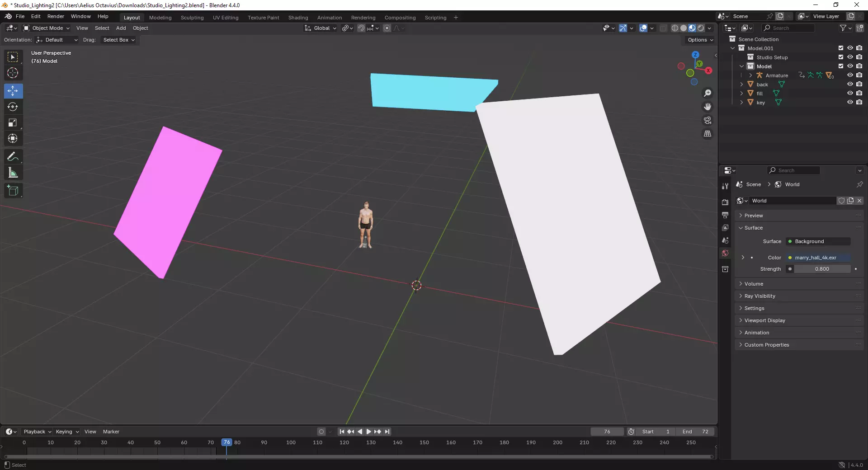
Task: Open the viewport Add menu
Action: point(121,28)
